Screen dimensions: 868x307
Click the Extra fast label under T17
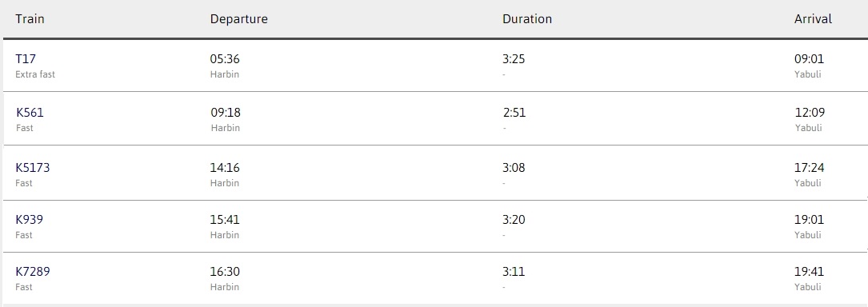(x=35, y=74)
